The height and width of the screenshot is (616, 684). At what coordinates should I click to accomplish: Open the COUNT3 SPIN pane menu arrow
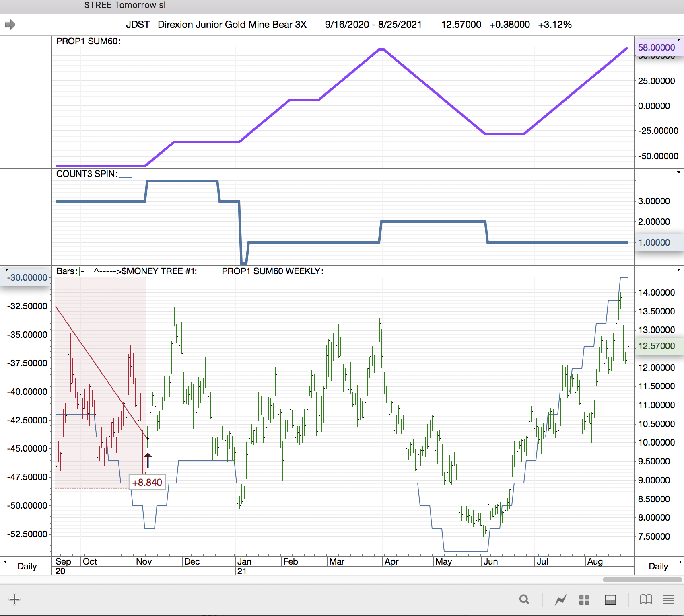pos(679,172)
